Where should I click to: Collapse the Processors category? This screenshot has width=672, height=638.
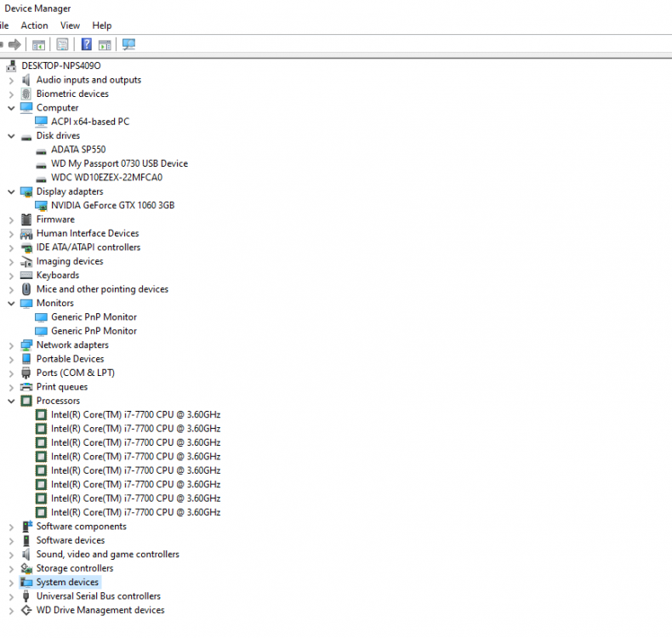(x=12, y=401)
